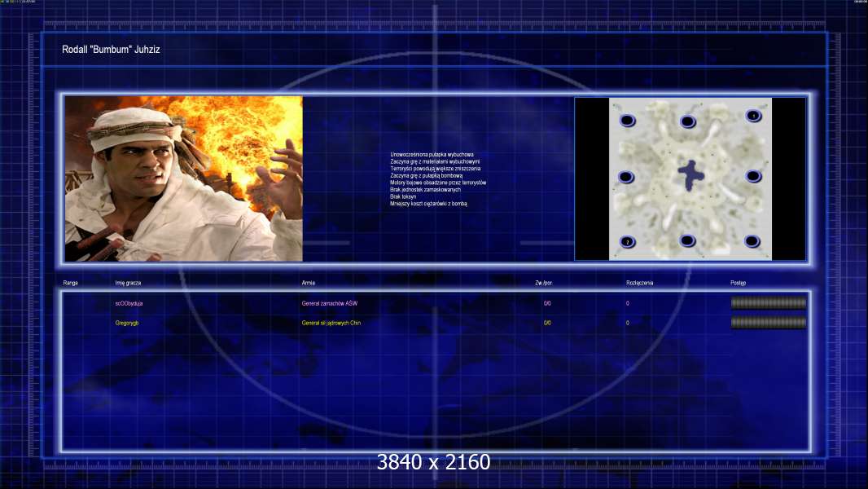Click the 0/0 record in scOObyduja's row
The height and width of the screenshot is (489, 868).
click(x=547, y=303)
